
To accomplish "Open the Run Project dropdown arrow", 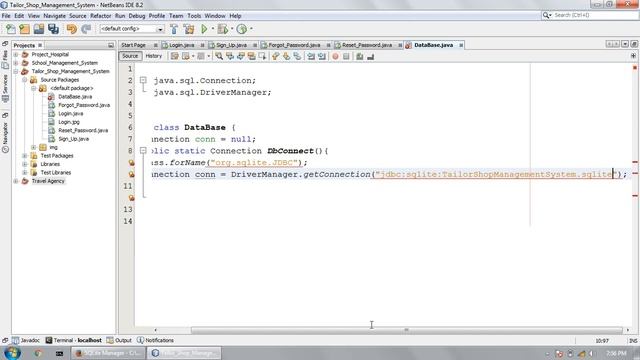I will click(213, 29).
